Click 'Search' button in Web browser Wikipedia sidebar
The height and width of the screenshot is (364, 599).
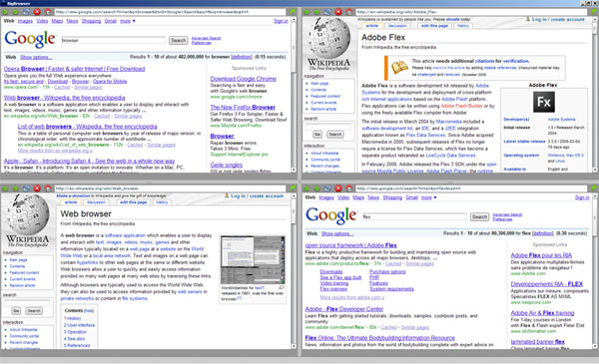point(34,311)
